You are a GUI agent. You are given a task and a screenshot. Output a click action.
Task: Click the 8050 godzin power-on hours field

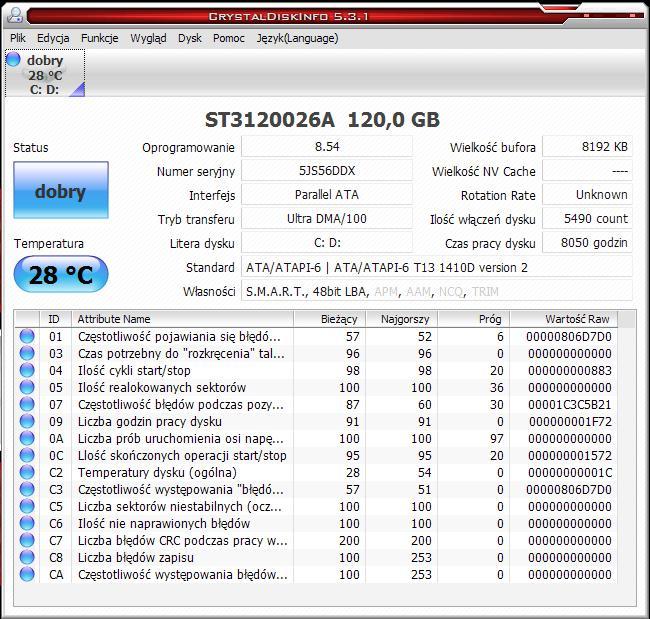click(587, 243)
